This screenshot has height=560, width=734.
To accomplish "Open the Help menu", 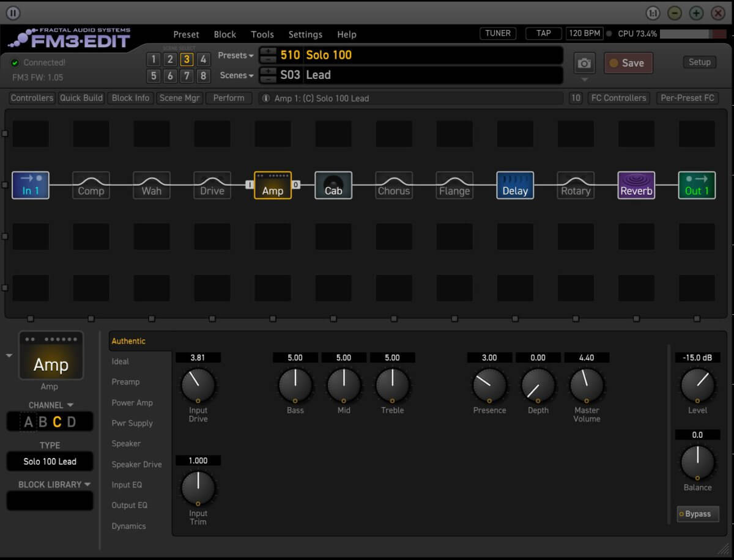I will pos(347,34).
